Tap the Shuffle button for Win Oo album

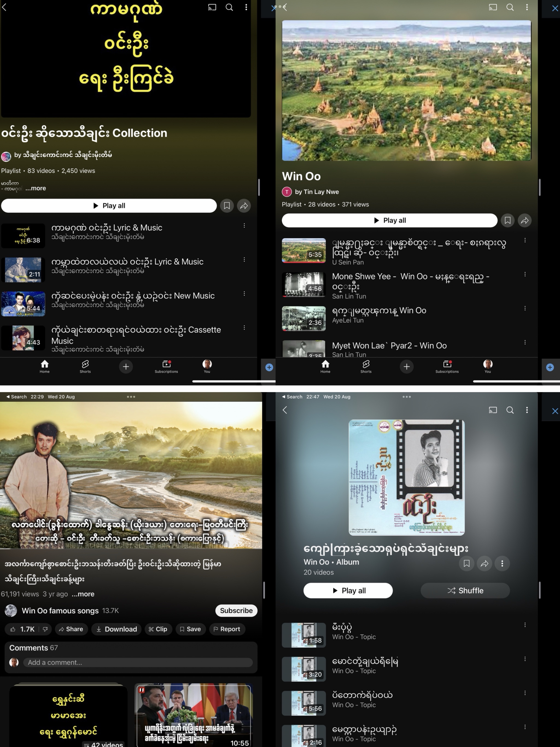(465, 591)
